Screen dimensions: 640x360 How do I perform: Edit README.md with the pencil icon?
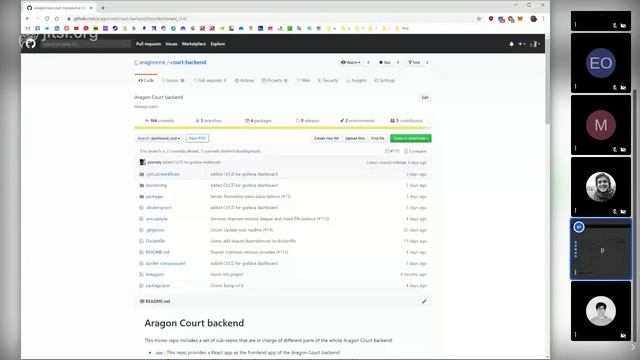424,301
